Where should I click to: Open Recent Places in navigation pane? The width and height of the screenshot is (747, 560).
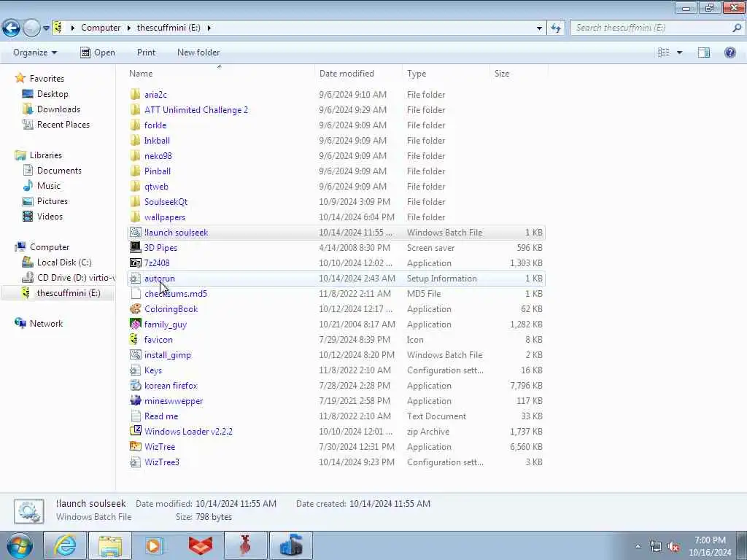[63, 124]
